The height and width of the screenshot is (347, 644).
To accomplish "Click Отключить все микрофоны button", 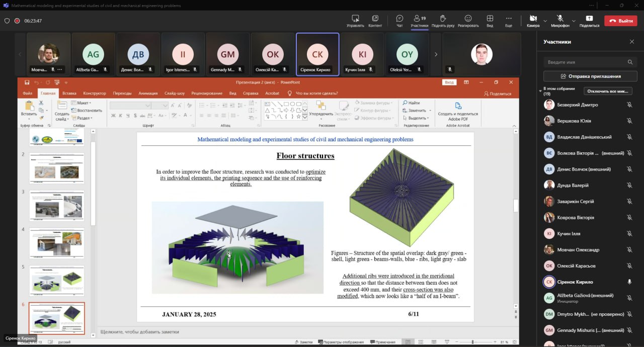I will [608, 91].
